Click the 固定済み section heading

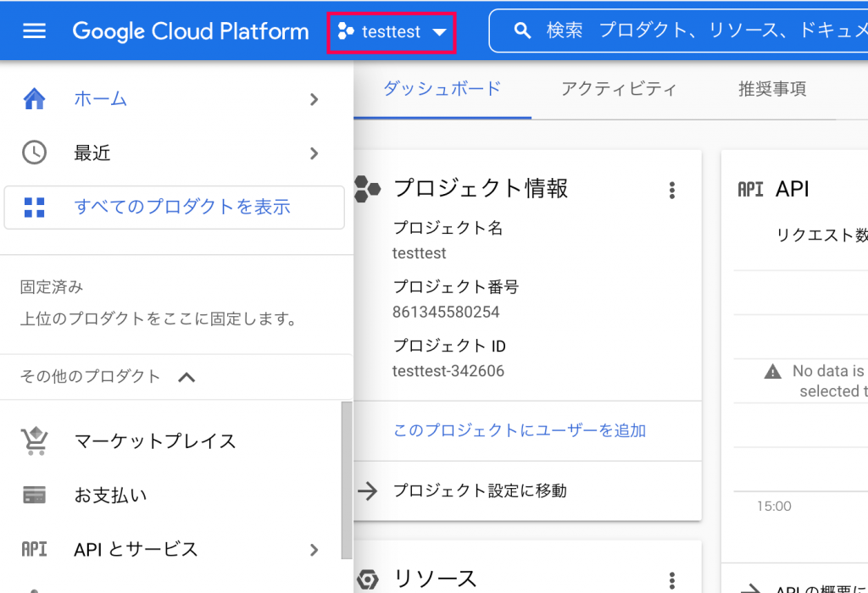52,287
